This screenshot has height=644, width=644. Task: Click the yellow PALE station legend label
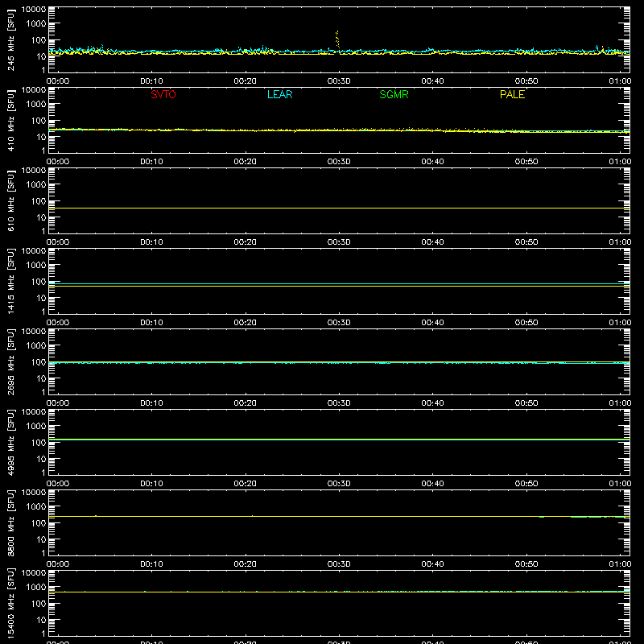pyautogui.click(x=512, y=94)
